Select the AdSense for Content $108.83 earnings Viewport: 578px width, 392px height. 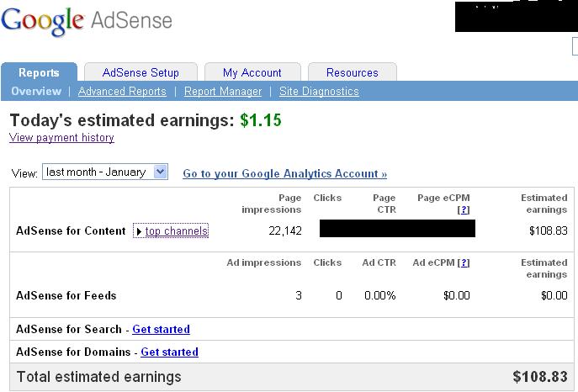[549, 230]
